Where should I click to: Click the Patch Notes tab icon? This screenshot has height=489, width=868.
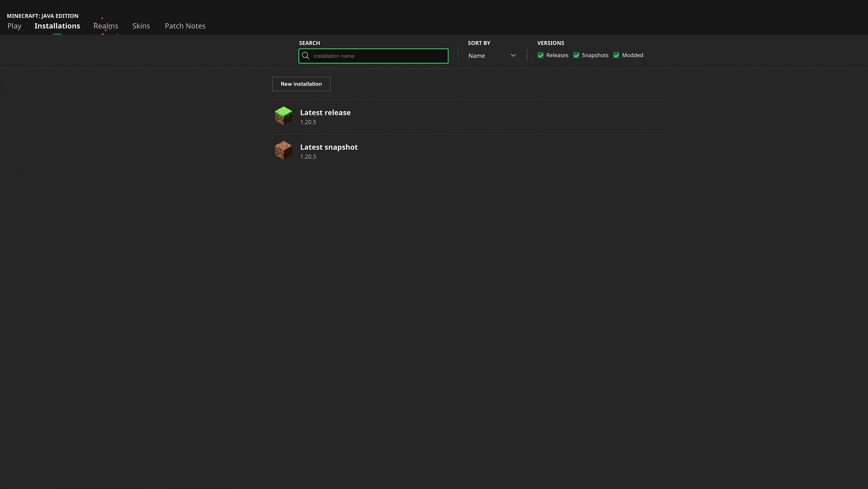185,26
